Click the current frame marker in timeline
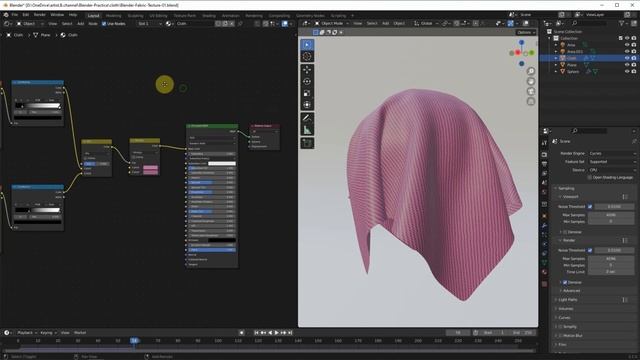640x360 pixels. pos(134,340)
